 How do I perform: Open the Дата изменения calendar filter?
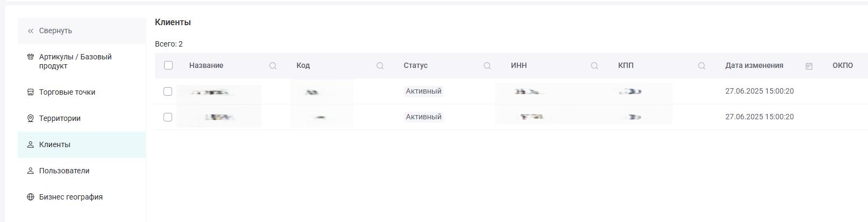809,66
